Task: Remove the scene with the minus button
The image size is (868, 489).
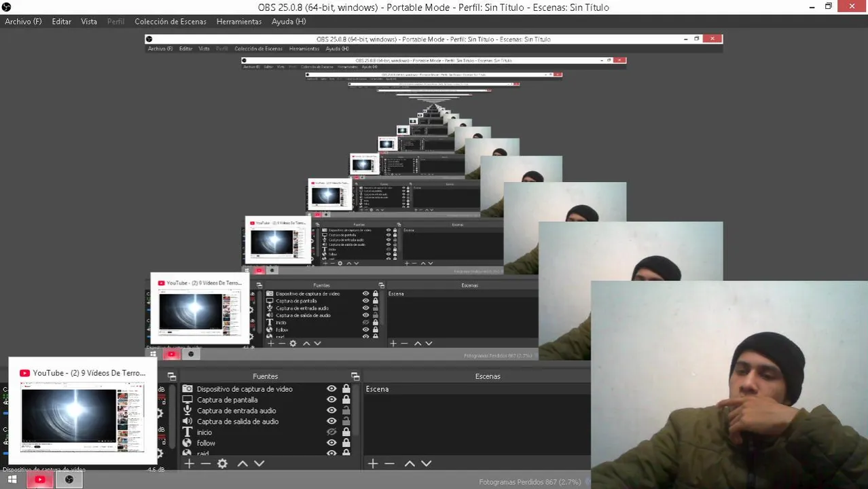Action: coord(389,464)
